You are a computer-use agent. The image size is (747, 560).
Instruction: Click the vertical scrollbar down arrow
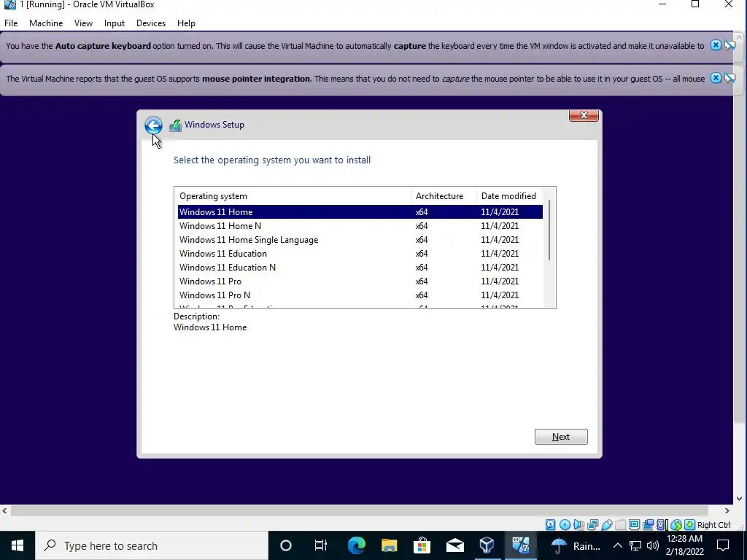[x=740, y=499]
